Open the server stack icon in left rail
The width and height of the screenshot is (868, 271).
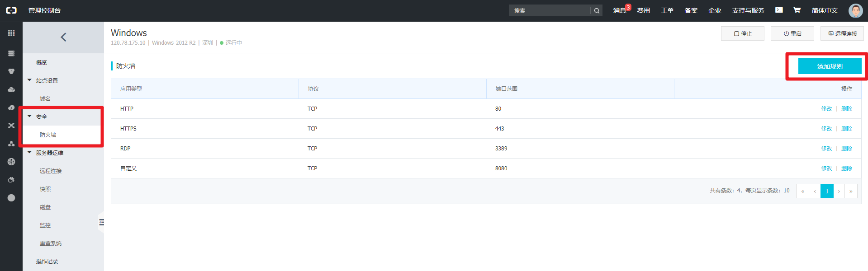11,53
